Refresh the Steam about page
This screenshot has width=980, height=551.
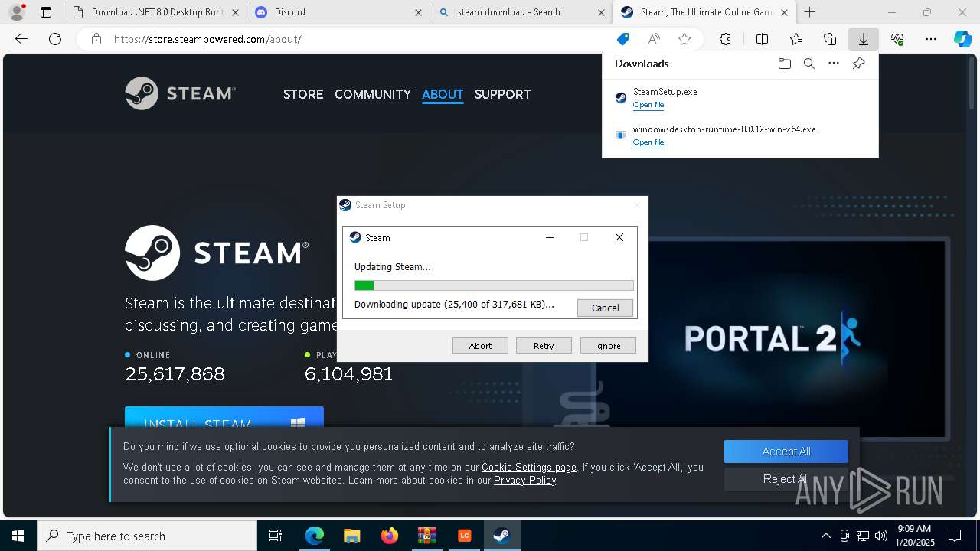click(x=55, y=39)
